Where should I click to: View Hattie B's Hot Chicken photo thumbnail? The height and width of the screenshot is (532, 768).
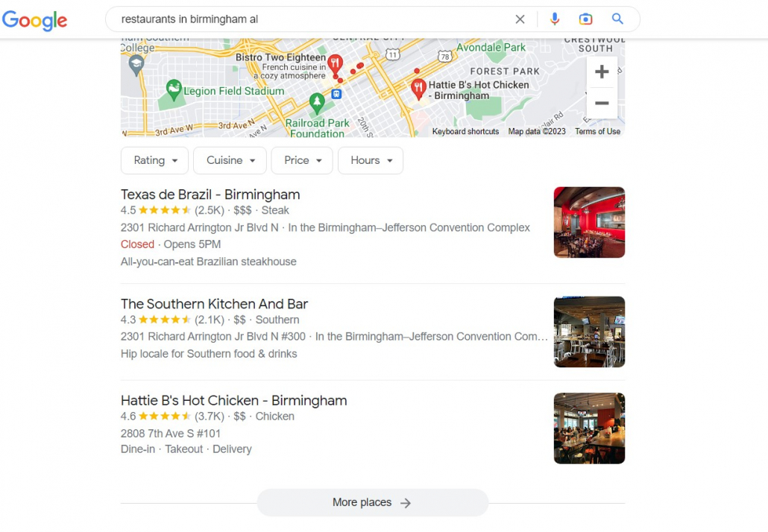[x=589, y=428]
